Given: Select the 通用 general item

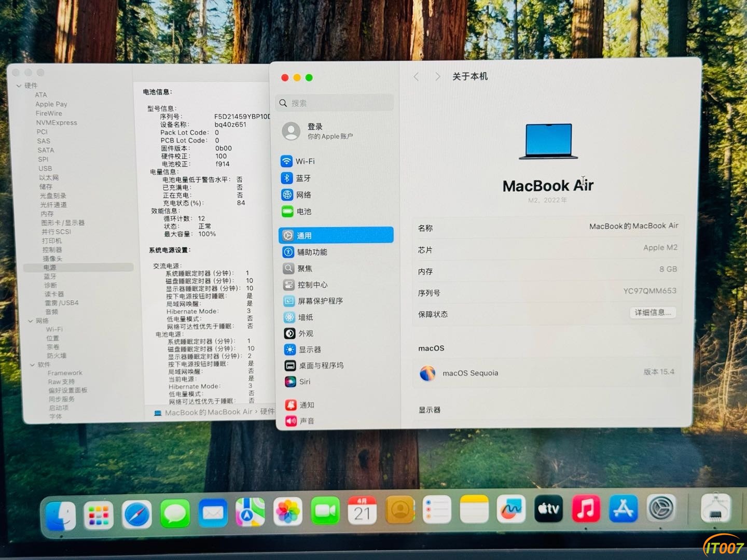Looking at the screenshot, I should [336, 235].
